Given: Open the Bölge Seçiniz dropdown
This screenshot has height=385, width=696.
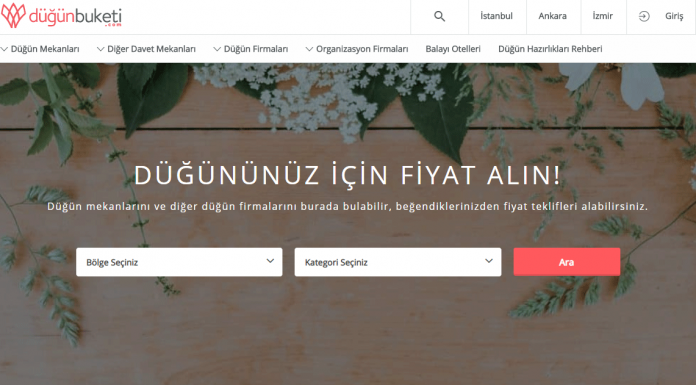Looking at the screenshot, I should 179,262.
